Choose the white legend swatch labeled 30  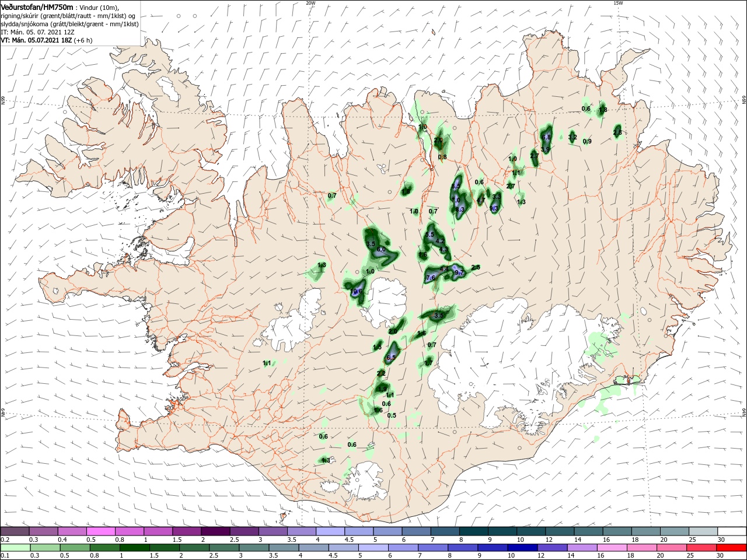click(732, 531)
